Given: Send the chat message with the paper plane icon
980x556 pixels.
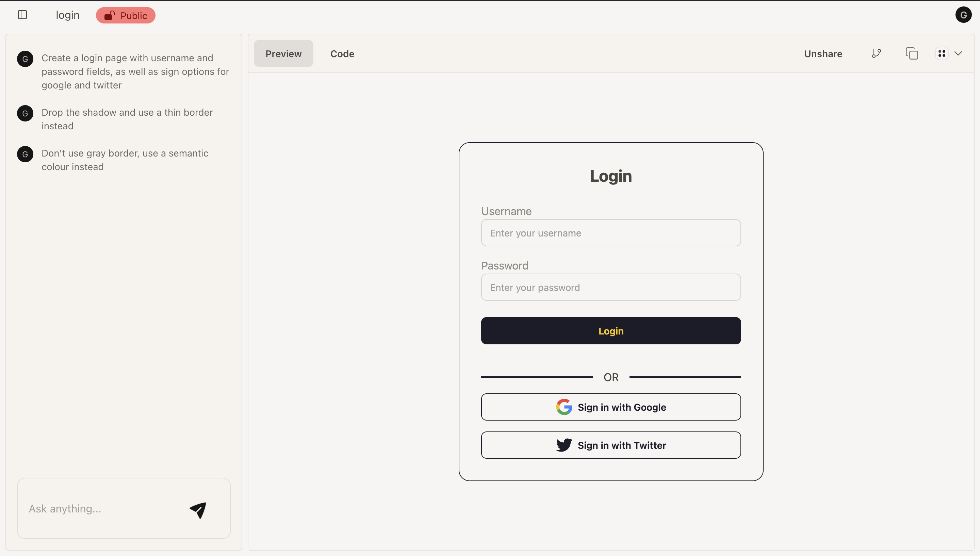Looking at the screenshot, I should point(198,509).
